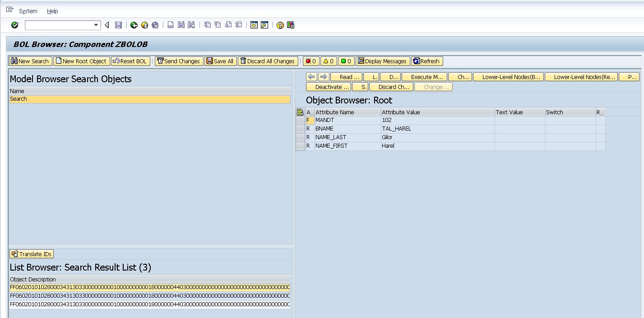This screenshot has height=318, width=644.
Task: Click the Help question mark icon
Action: 279,25
